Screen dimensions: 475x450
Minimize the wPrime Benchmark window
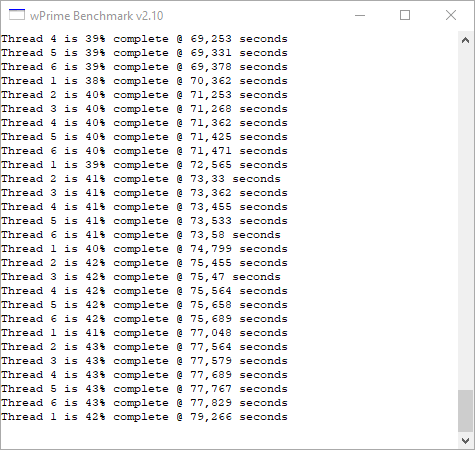pyautogui.click(x=360, y=15)
